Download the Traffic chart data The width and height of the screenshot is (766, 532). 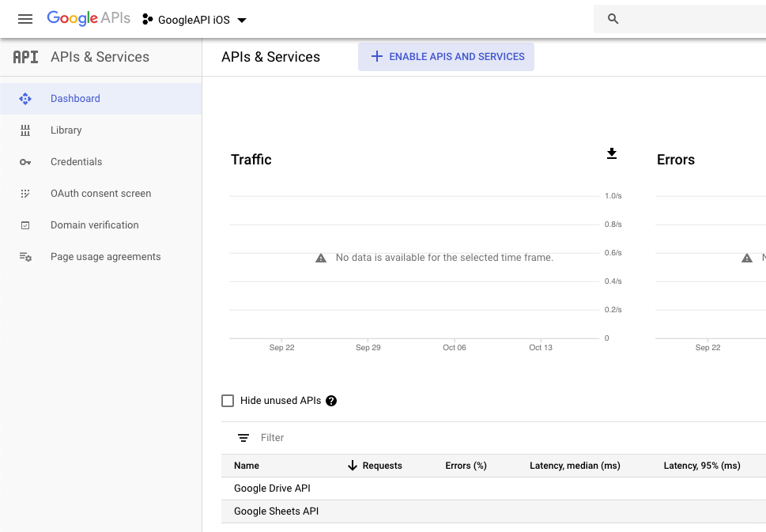(611, 153)
